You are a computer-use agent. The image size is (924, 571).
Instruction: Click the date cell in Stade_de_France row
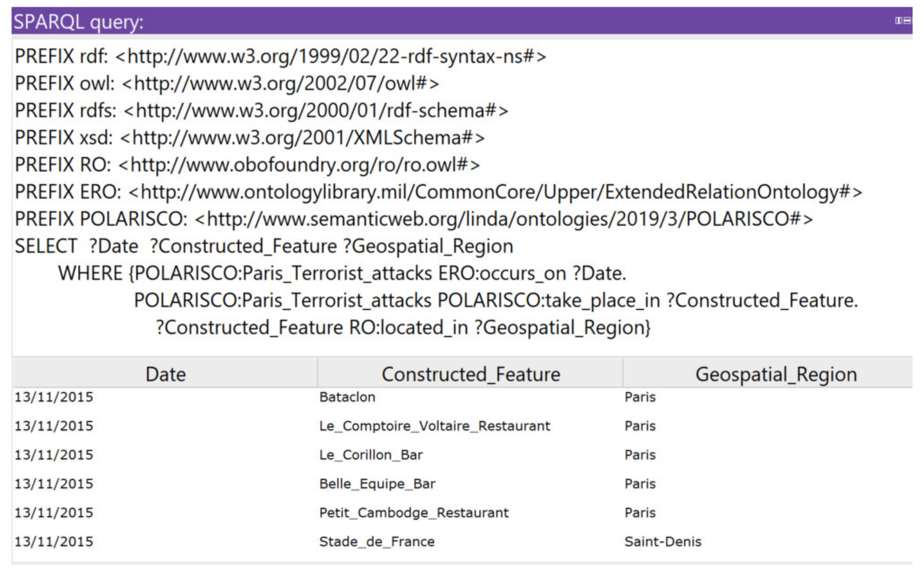[x=54, y=542]
